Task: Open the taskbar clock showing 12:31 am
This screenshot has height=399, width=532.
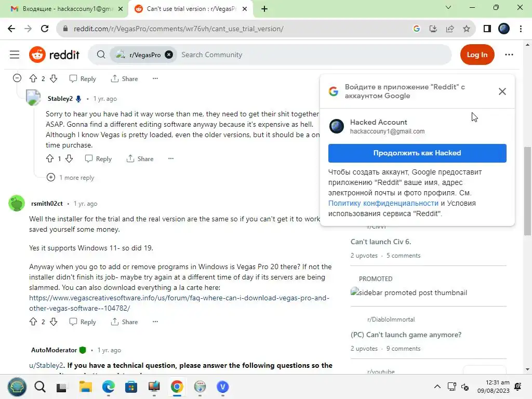Action: pos(494,387)
